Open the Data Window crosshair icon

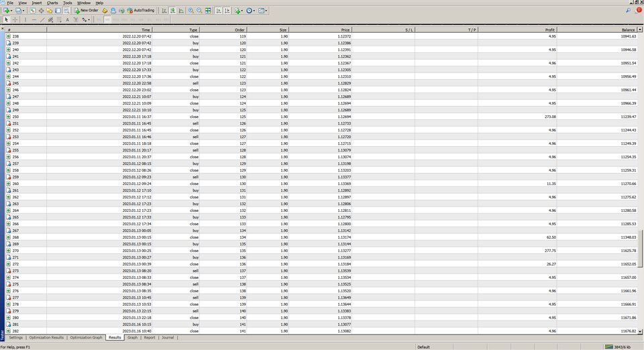click(41, 11)
